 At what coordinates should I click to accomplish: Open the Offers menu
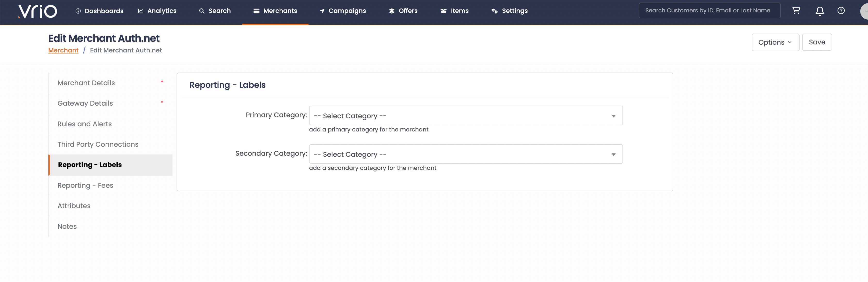coord(403,11)
